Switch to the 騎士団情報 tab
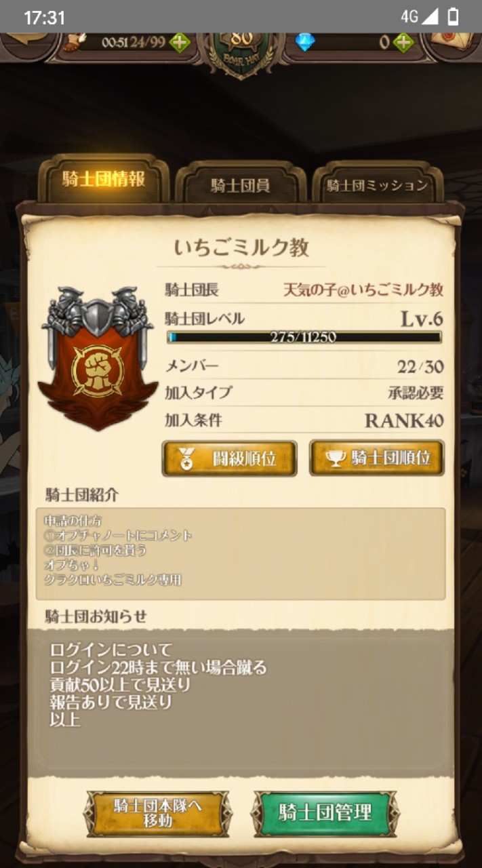Screen dimensions: 482x868 tap(103, 180)
